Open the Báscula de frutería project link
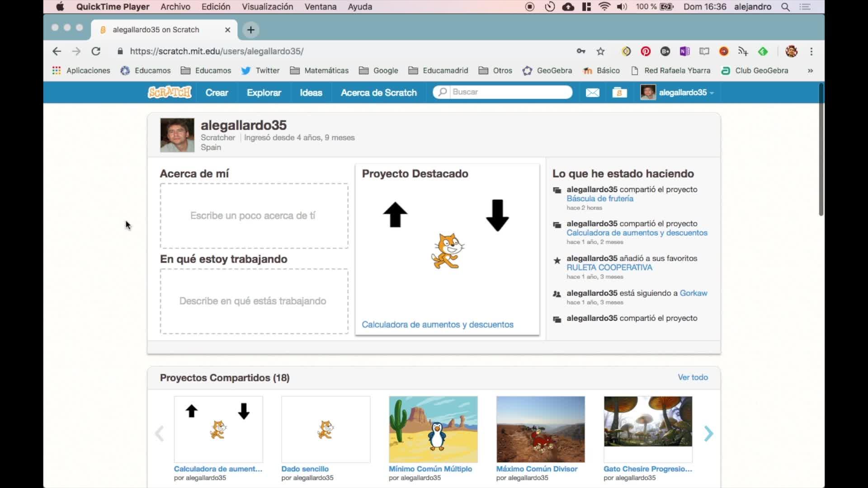Viewport: 868px width, 488px height. coord(599,199)
